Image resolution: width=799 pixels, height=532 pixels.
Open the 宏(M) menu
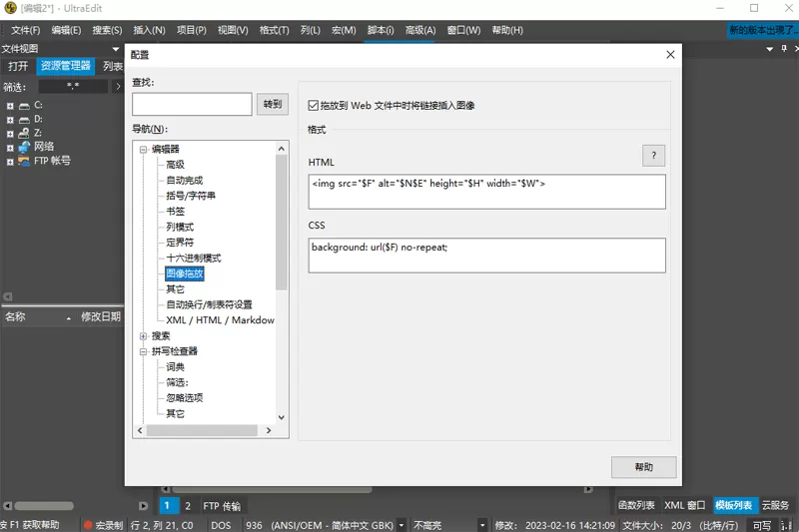tap(344, 30)
